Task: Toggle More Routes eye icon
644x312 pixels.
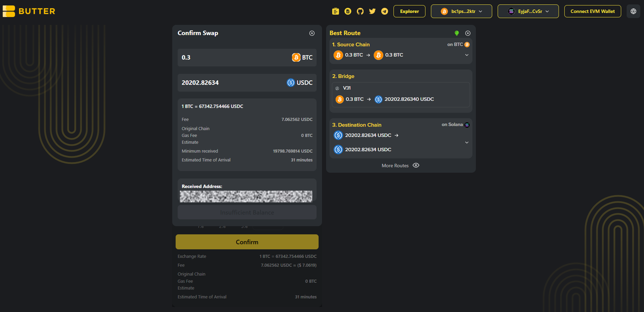Action: (x=416, y=165)
